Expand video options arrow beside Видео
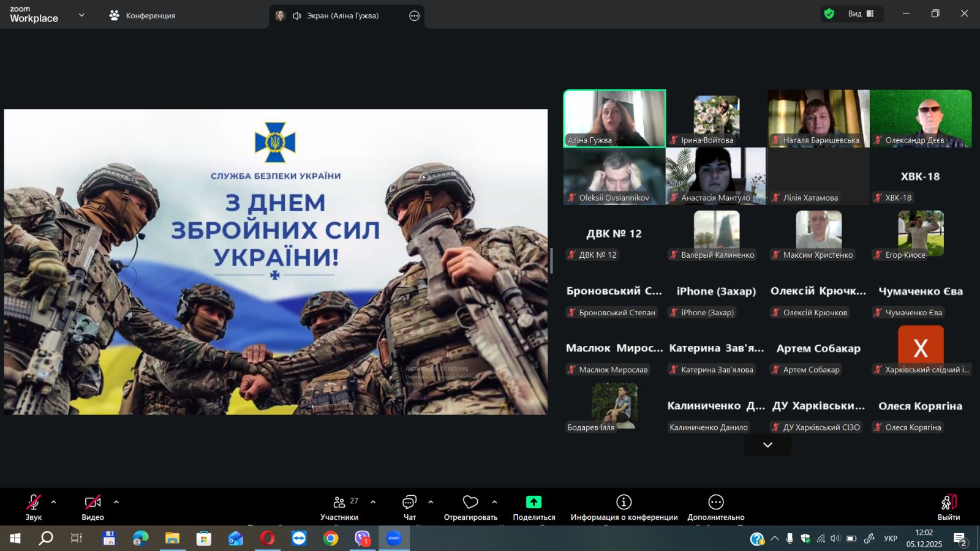980x551 pixels. point(116,502)
